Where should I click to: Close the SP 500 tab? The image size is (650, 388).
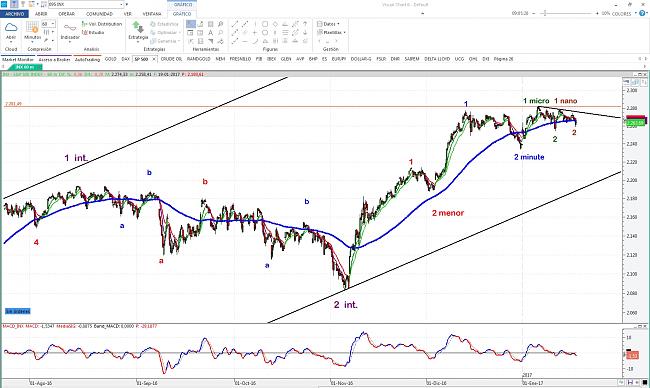tap(154, 59)
